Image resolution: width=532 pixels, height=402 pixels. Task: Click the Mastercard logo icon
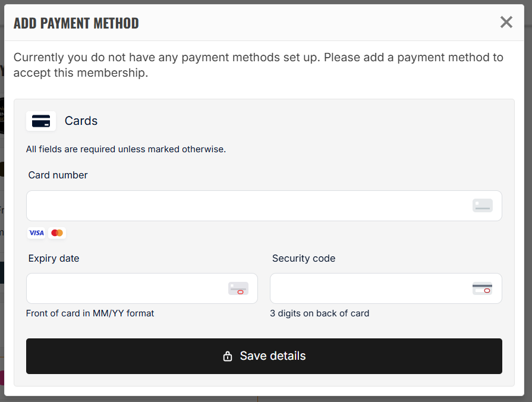coord(57,233)
